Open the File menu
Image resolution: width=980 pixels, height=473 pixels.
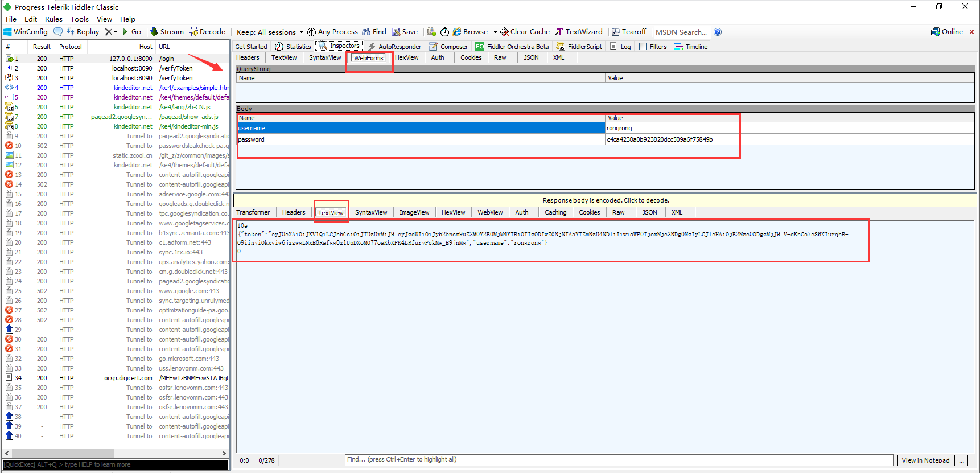click(x=11, y=19)
